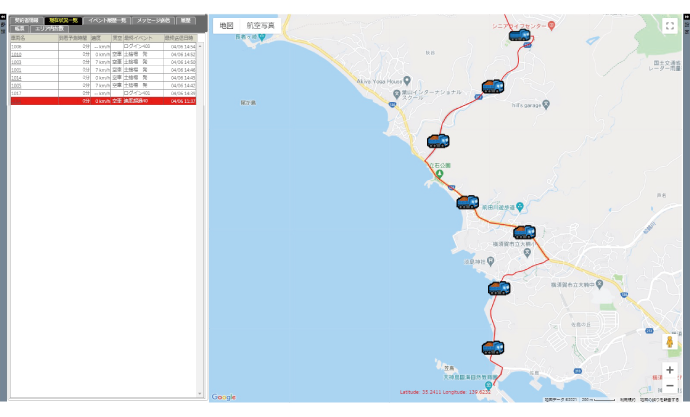The width and height of the screenshot is (690, 417).
Task: Open the メッセージ送信 tab
Action: [153, 20]
